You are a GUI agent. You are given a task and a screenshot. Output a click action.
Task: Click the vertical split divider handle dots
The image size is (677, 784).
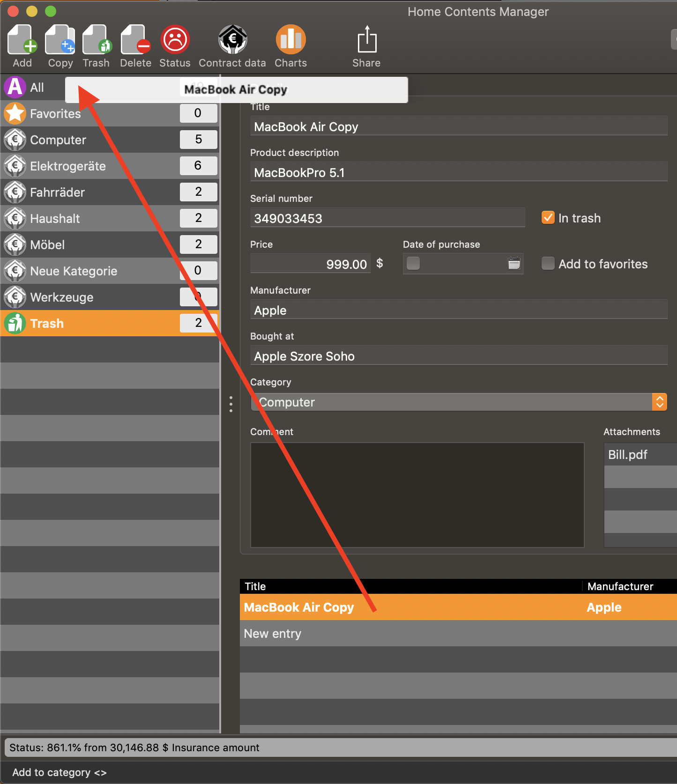click(x=231, y=404)
